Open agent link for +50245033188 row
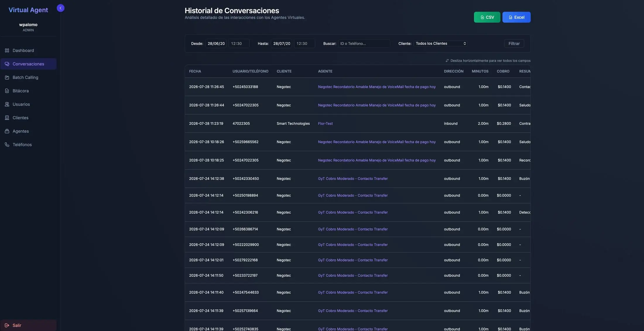Screen dimensions: 644x331 click(x=377, y=87)
